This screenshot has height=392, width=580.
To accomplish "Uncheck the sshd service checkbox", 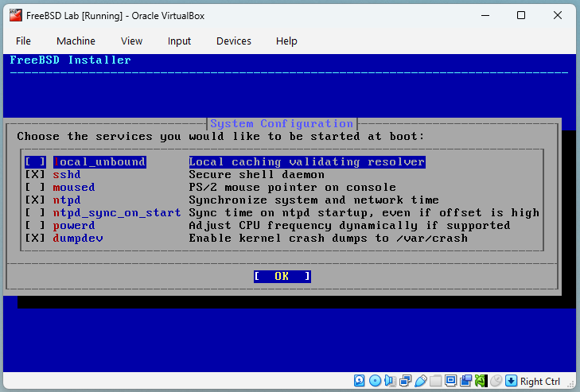I will (35, 175).
